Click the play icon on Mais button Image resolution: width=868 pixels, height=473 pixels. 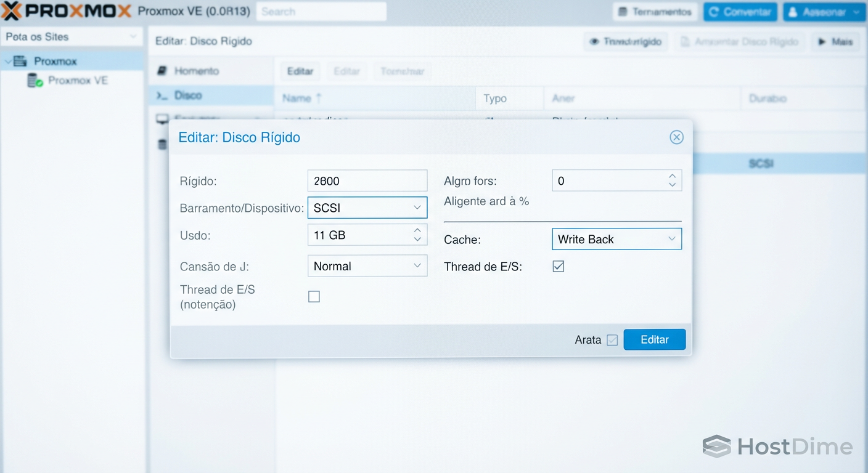[822, 42]
